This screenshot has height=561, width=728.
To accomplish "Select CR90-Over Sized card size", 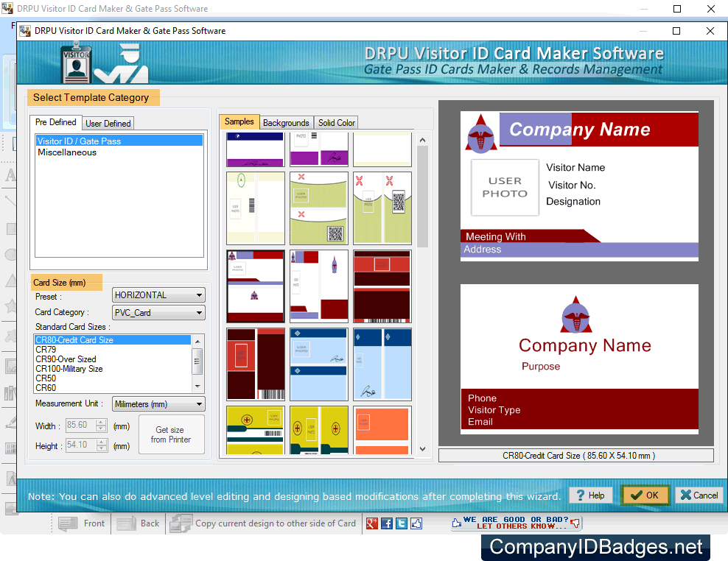I will click(113, 359).
